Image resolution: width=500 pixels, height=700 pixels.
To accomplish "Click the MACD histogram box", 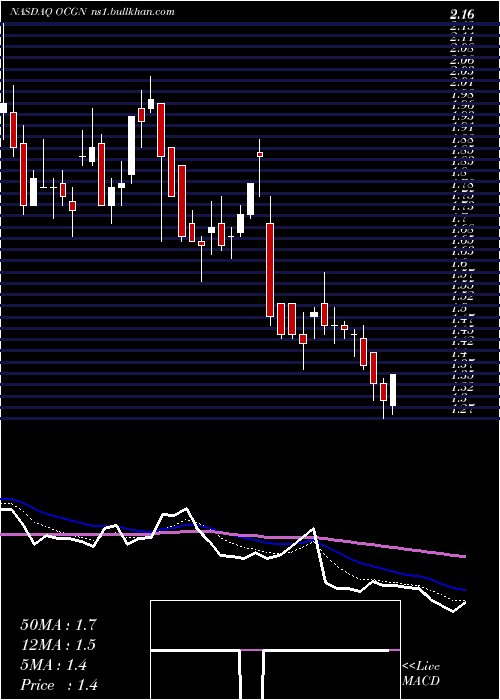I will pos(275,650).
